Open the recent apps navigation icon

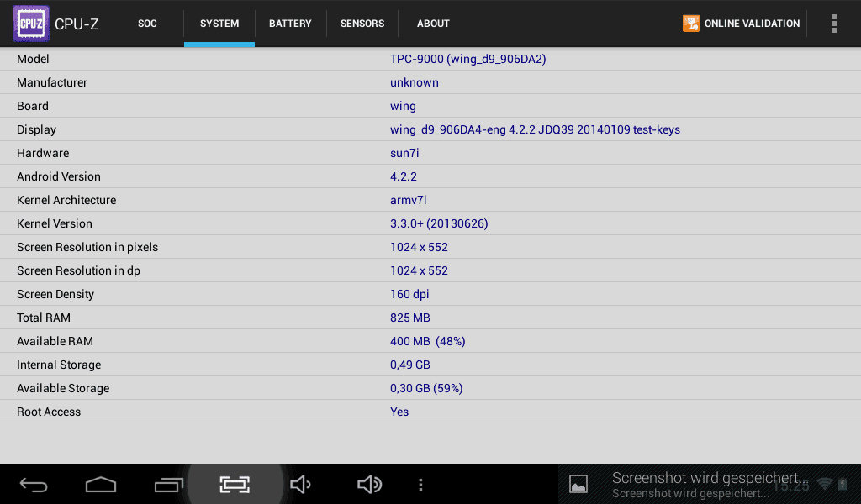[x=168, y=485]
